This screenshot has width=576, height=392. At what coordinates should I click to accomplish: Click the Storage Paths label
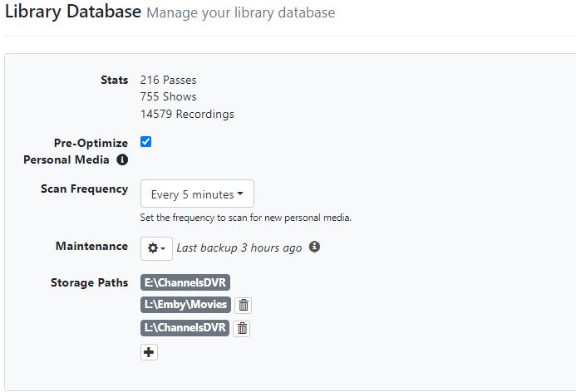click(x=89, y=282)
